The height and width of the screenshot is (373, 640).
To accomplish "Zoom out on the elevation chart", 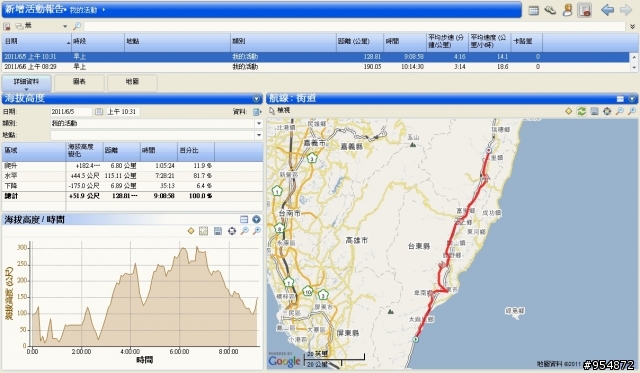I will click(244, 231).
